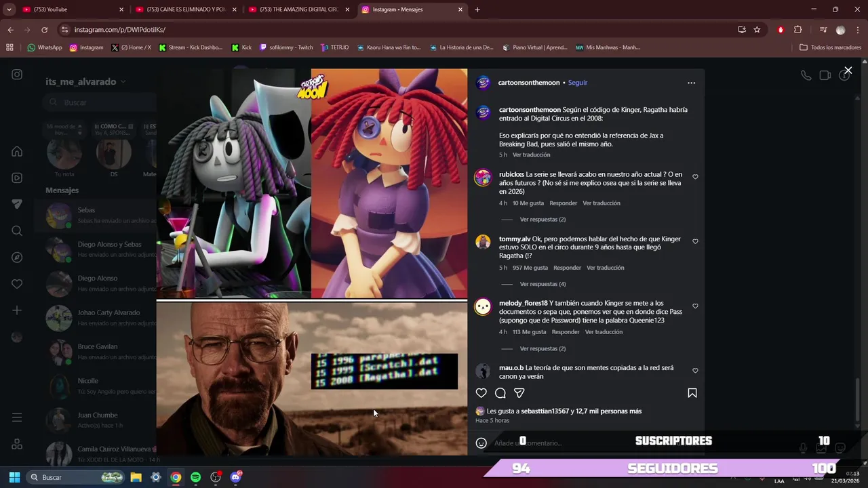Open Messages in the Instagram sidebar
This screenshot has width=868, height=488.
coord(17,204)
